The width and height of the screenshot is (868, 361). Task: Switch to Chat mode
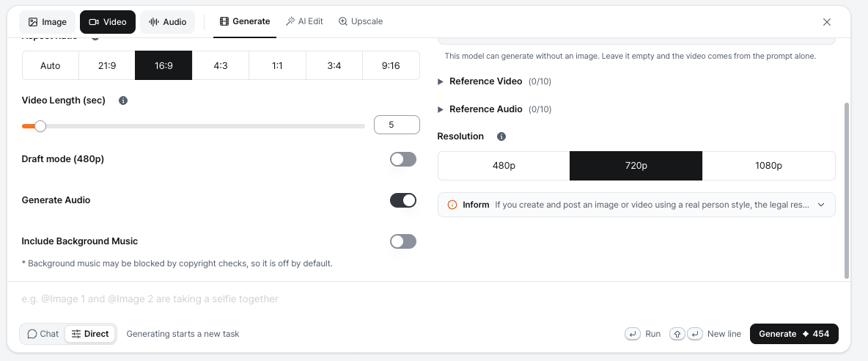pos(43,334)
